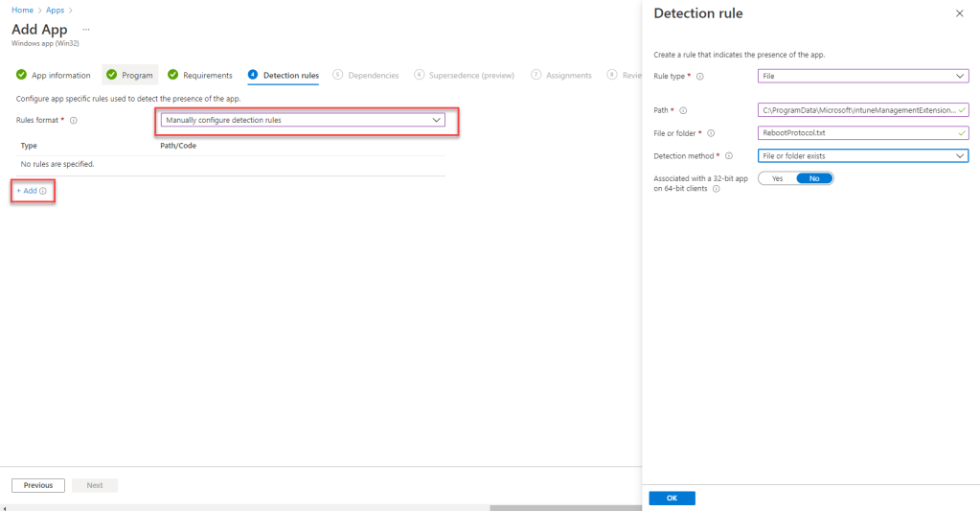
Task: Click the info icon next to Rules format
Action: (x=74, y=121)
